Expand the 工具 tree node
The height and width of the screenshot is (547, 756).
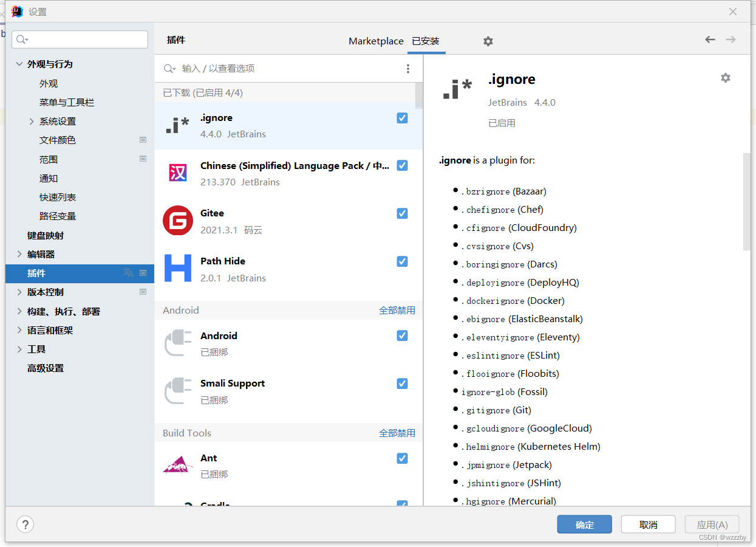click(x=19, y=349)
